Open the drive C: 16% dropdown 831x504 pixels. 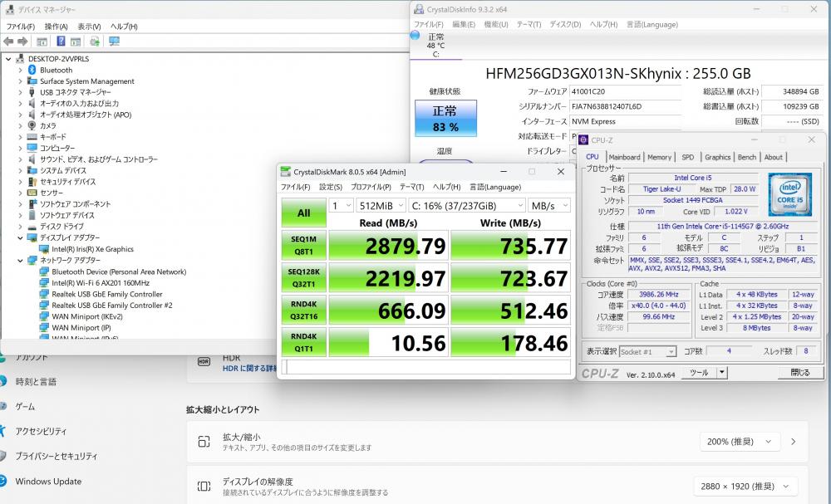(466, 205)
